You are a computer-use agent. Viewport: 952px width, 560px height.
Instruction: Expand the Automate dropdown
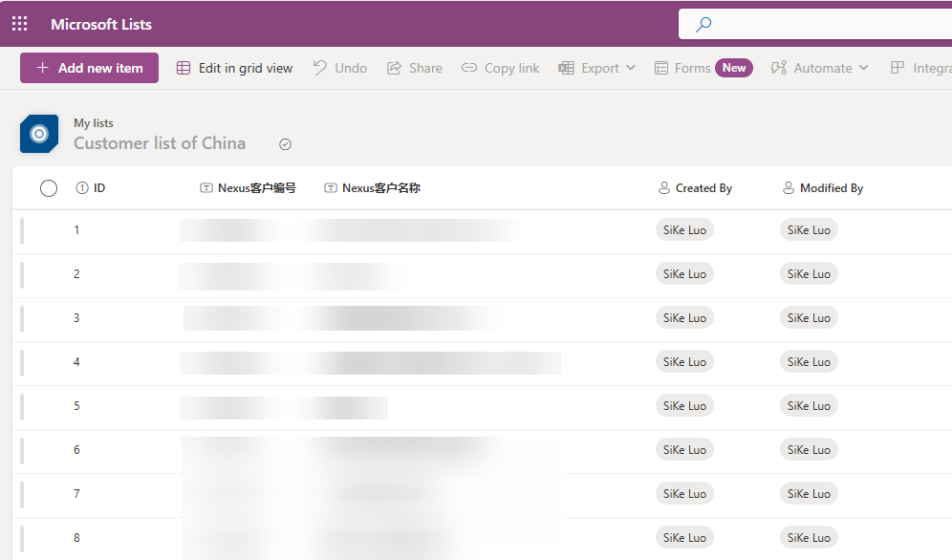point(819,68)
